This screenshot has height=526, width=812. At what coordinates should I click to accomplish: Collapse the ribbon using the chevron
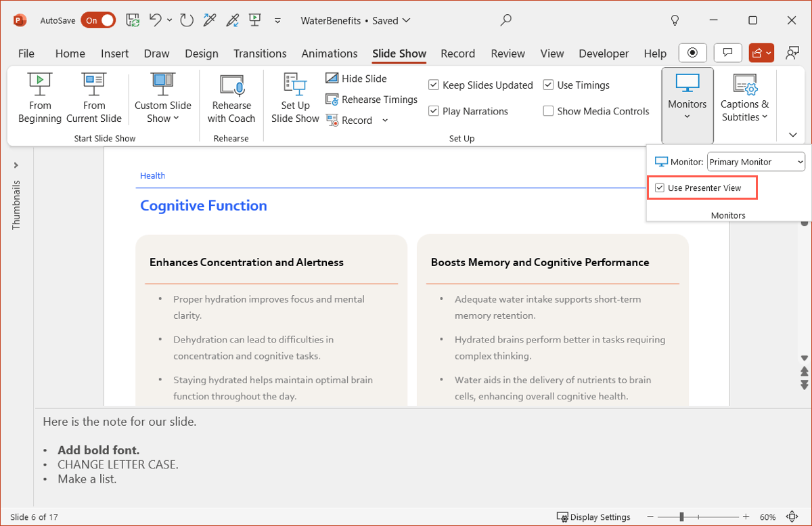point(793,135)
